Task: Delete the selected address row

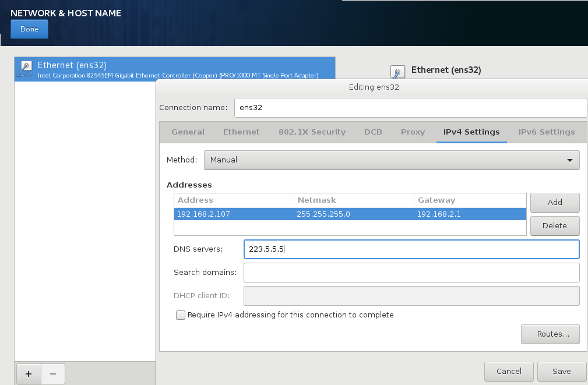Action: click(x=555, y=225)
